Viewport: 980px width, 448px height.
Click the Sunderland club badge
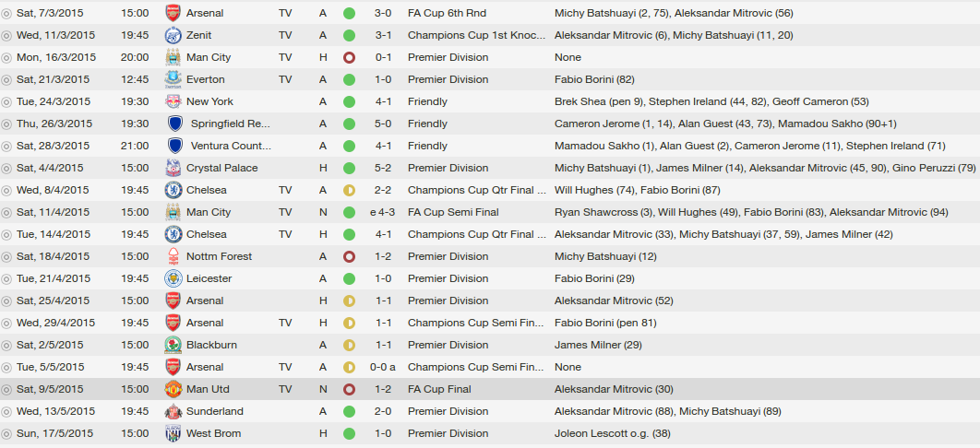[x=173, y=411]
